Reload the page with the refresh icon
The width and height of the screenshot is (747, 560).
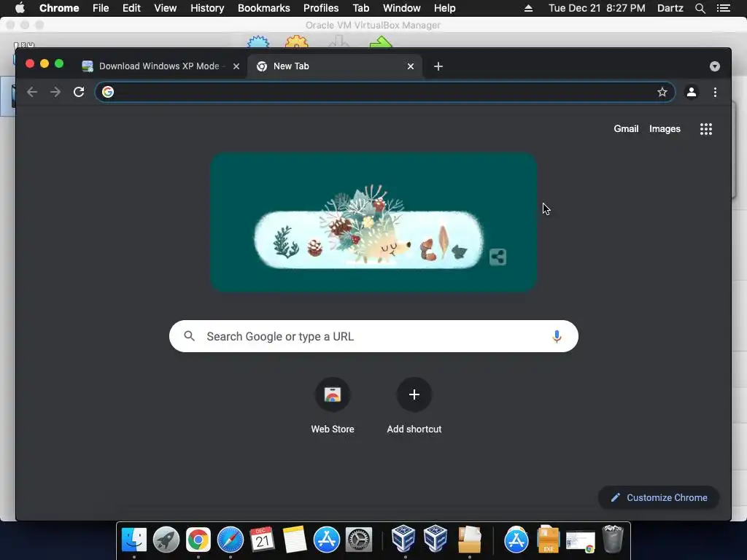pyautogui.click(x=79, y=92)
